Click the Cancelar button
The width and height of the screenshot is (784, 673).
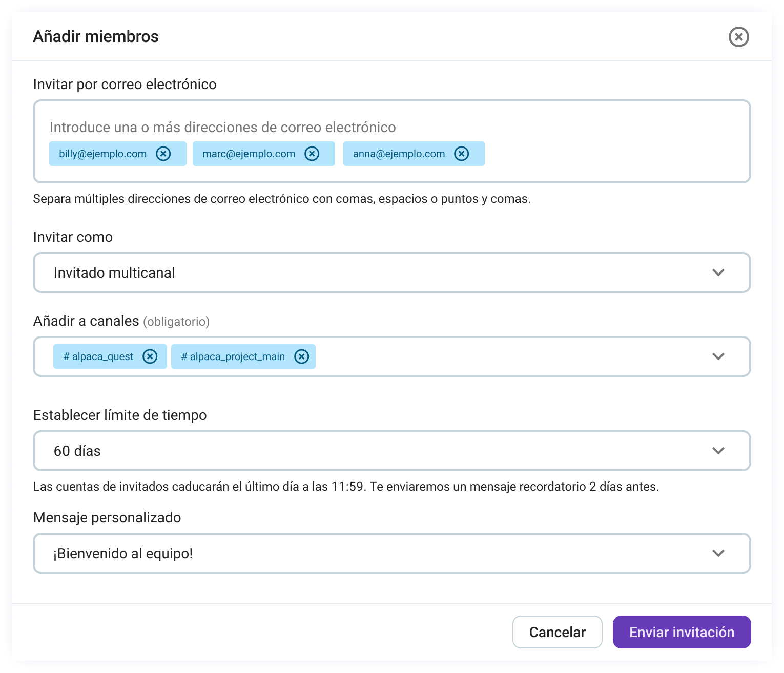tap(557, 632)
